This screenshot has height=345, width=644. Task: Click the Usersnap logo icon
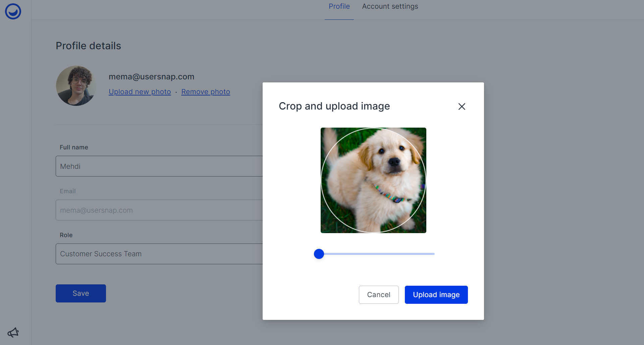pos(13,11)
